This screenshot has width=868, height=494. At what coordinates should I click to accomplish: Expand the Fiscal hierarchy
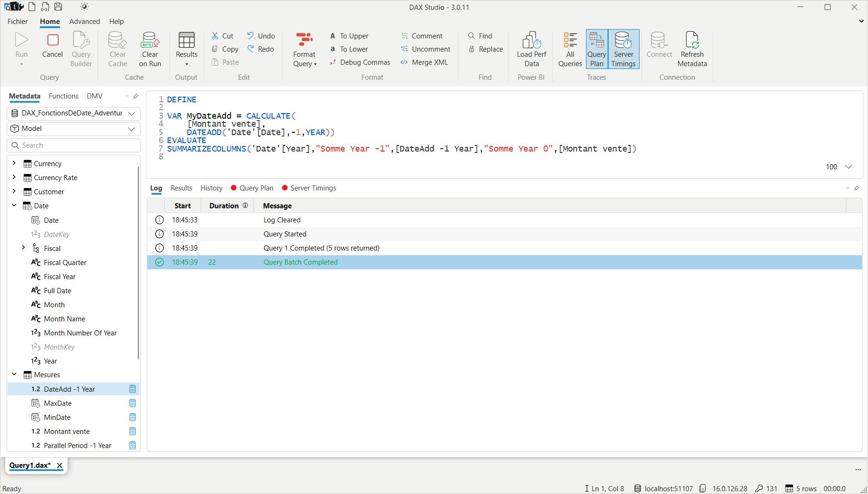[x=23, y=248]
